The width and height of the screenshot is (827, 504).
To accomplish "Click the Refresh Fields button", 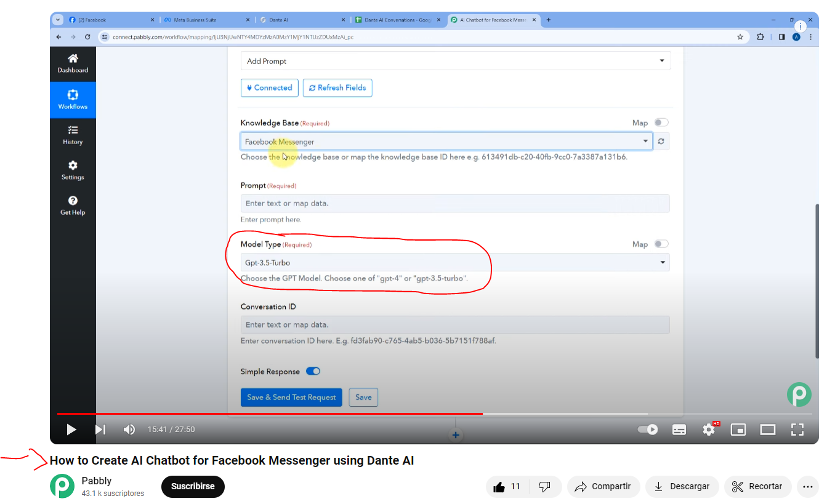I will coord(337,87).
